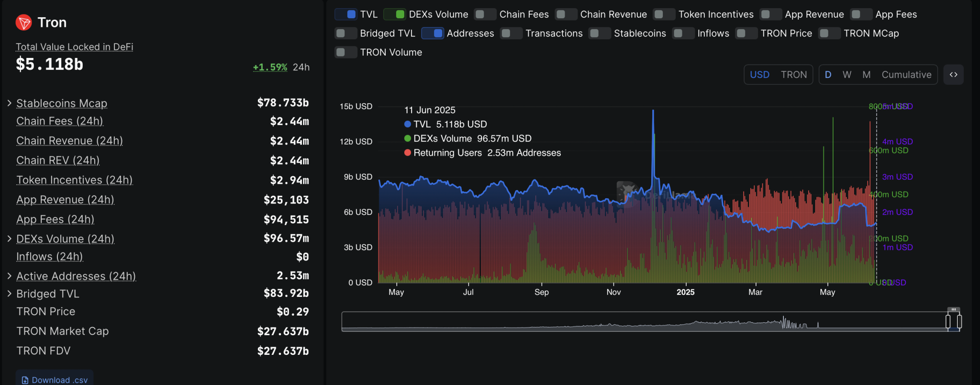Image resolution: width=980 pixels, height=385 pixels.
Task: Disable the Addresses chart toggle
Action: coord(433,33)
